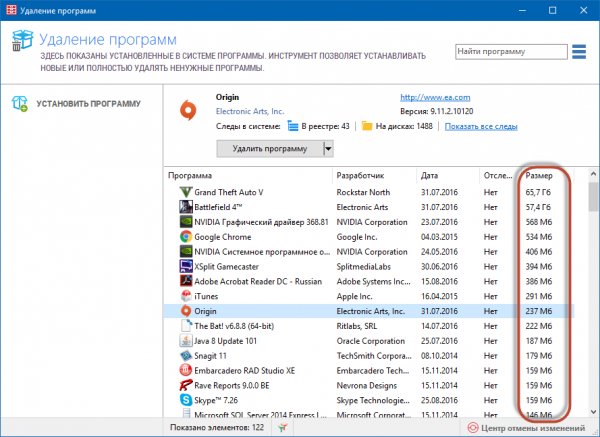Click the 65,7 Гб size value
This screenshot has height=437, width=600.
[x=538, y=192]
